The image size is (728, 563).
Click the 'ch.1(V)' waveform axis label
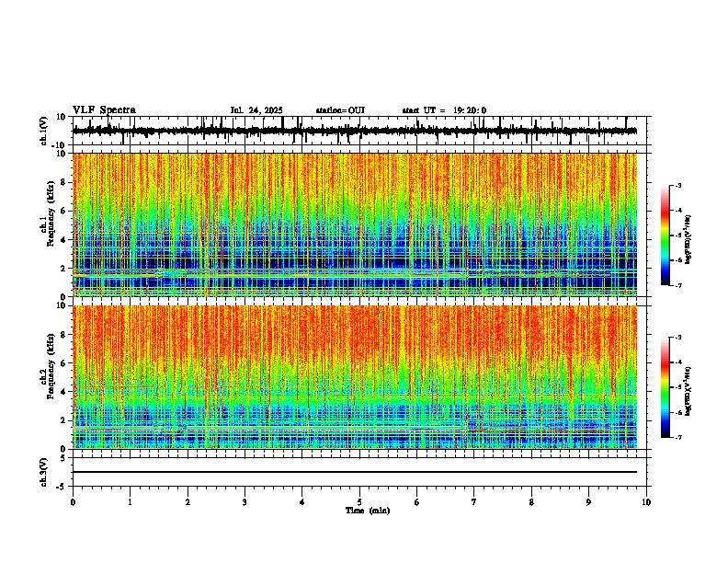[43, 131]
